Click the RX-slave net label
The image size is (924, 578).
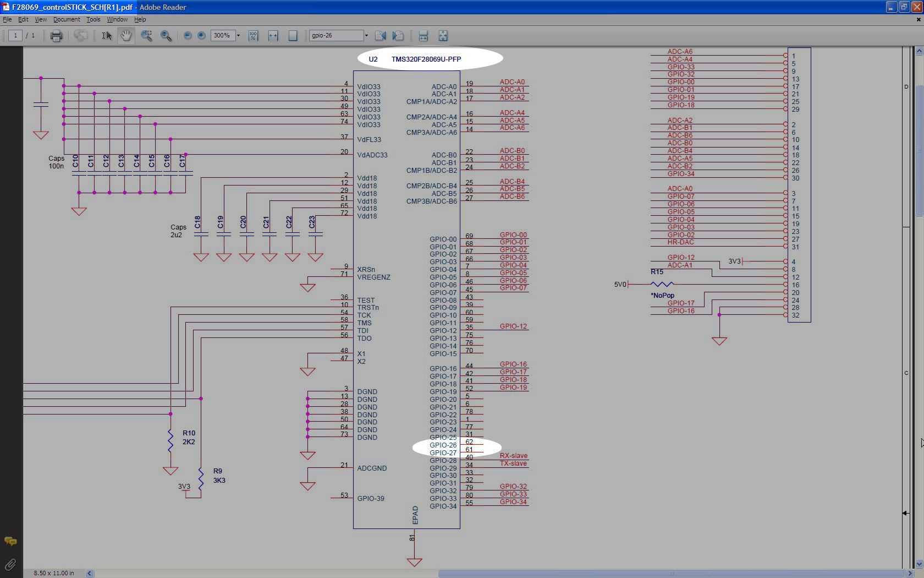click(x=514, y=456)
